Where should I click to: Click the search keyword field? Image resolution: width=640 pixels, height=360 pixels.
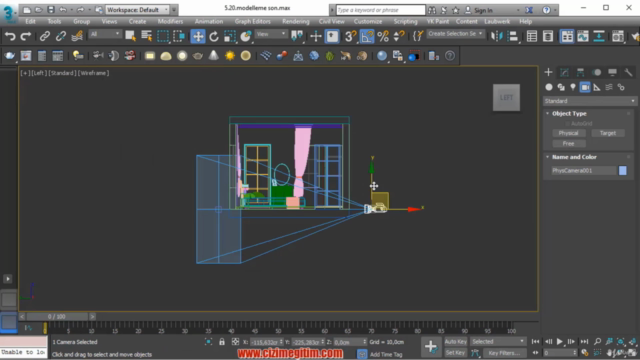(380, 10)
